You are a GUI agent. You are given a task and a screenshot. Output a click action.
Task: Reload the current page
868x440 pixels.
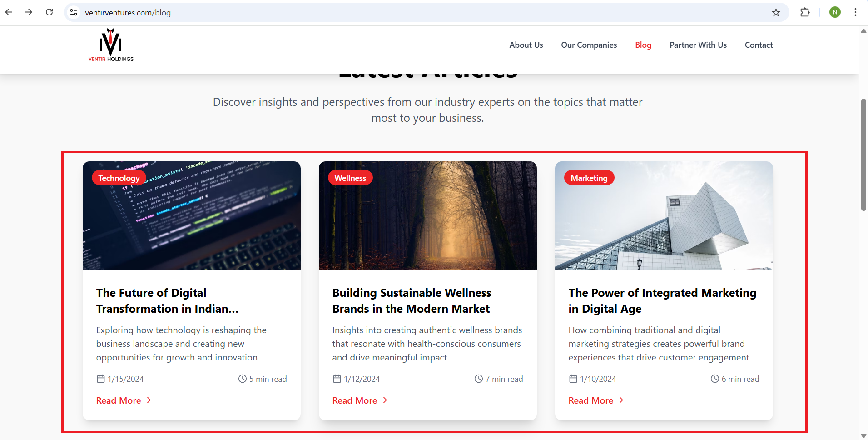click(50, 12)
